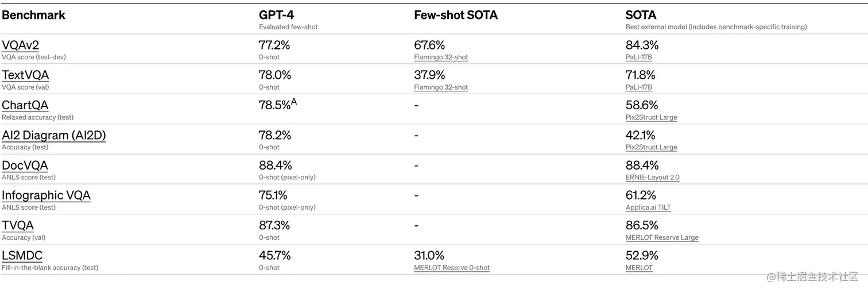Screen dimensions: 868x292
Task: Follow the ERNIE-Layout 2.0 link
Action: click(652, 178)
